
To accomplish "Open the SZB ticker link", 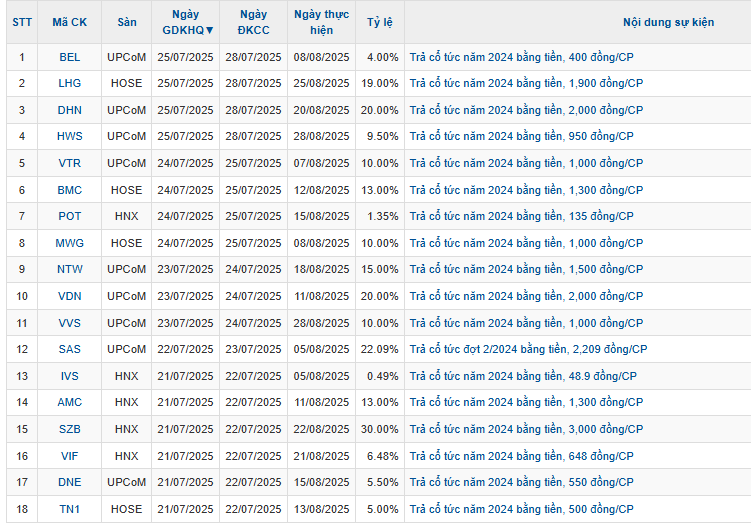I will pos(69,428).
